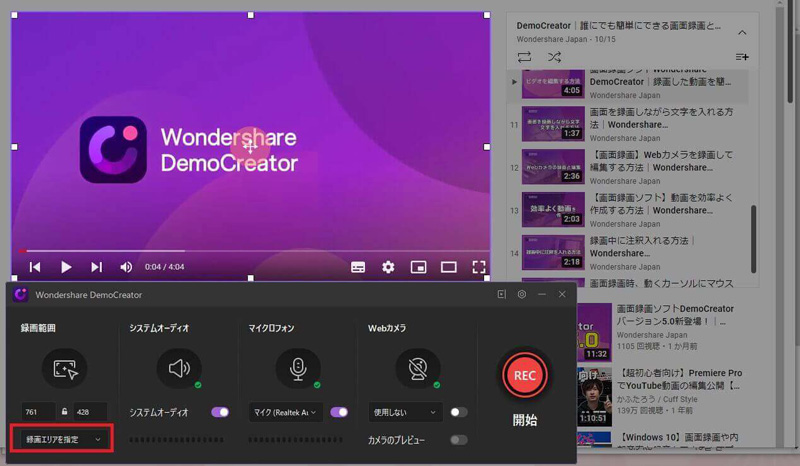Open the 使用しない webcam dropdown
This screenshot has width=800, height=466.
pos(405,412)
